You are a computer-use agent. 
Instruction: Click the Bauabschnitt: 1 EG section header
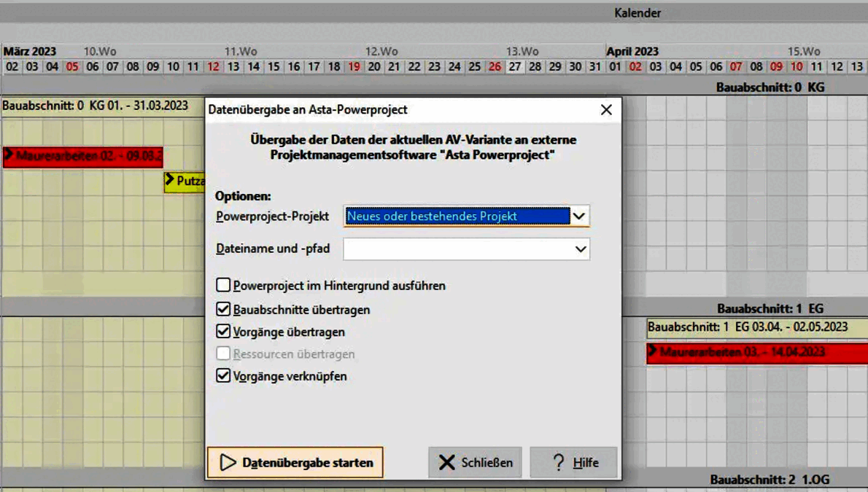pos(770,308)
